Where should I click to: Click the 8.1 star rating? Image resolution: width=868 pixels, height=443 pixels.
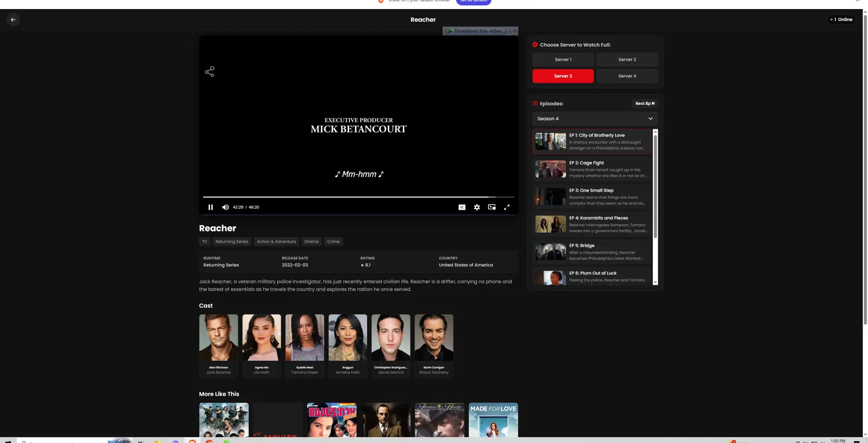(x=365, y=265)
